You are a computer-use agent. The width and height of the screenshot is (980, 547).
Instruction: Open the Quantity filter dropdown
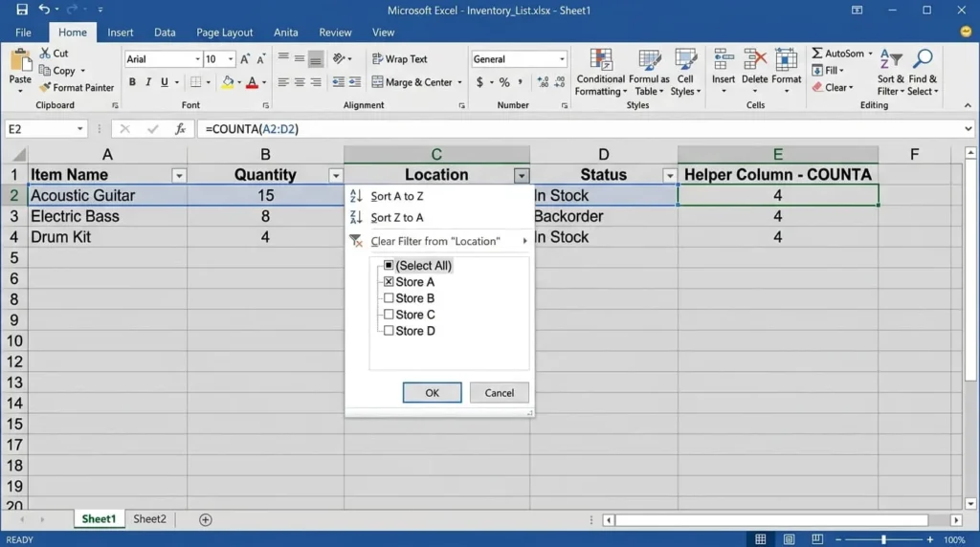336,175
